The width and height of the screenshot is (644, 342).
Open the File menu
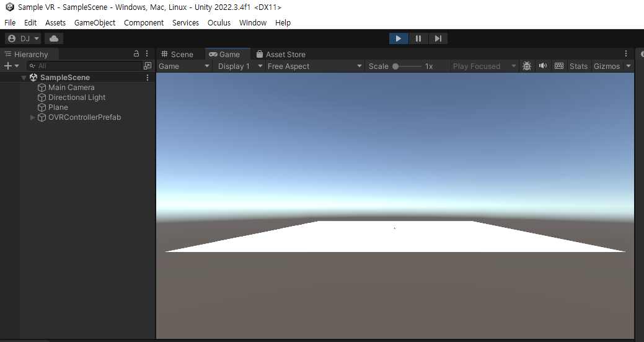click(x=10, y=22)
